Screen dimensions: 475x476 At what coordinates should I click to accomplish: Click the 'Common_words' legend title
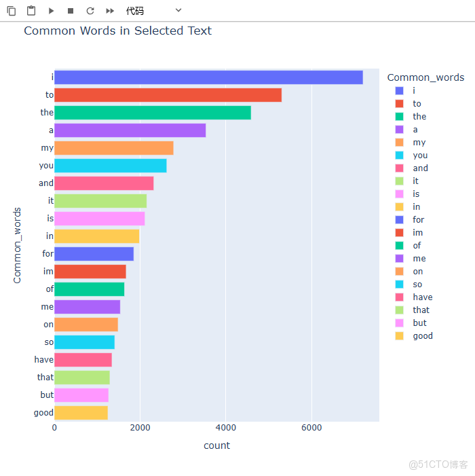coord(425,77)
